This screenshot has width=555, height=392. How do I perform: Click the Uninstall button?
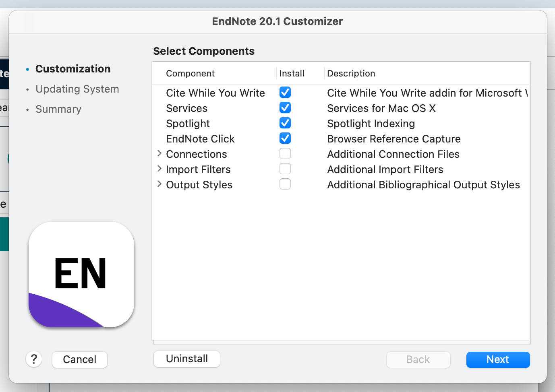coord(187,359)
